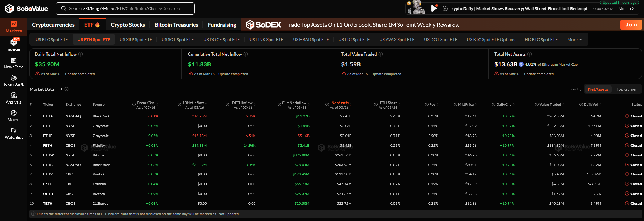This screenshot has height=221, width=644.
Task: Select US XRP Spot ETF tab
Action: [136, 40]
